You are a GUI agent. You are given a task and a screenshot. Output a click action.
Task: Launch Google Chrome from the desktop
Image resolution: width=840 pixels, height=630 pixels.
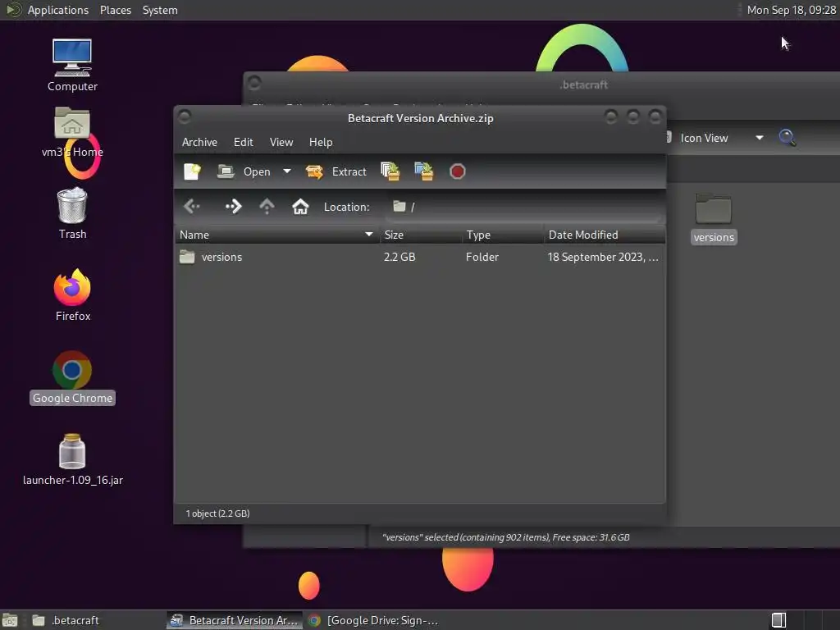(72, 377)
